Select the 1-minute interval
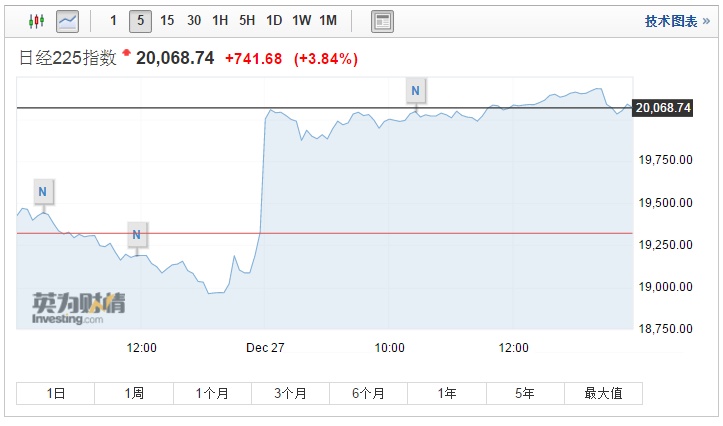 pyautogui.click(x=113, y=20)
